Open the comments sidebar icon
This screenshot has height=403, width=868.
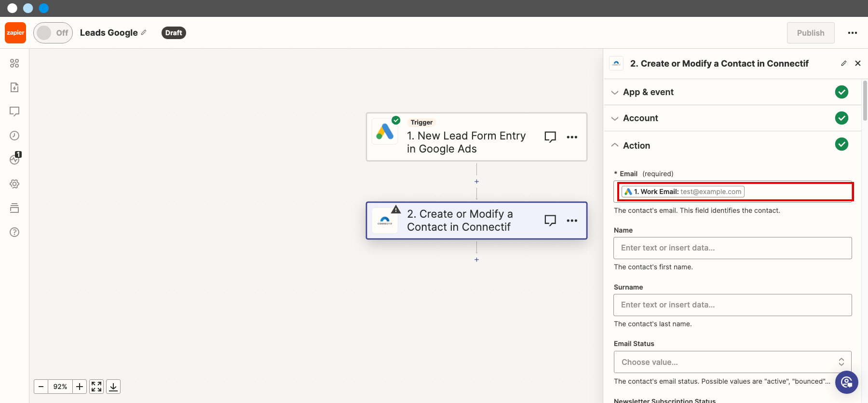14,111
